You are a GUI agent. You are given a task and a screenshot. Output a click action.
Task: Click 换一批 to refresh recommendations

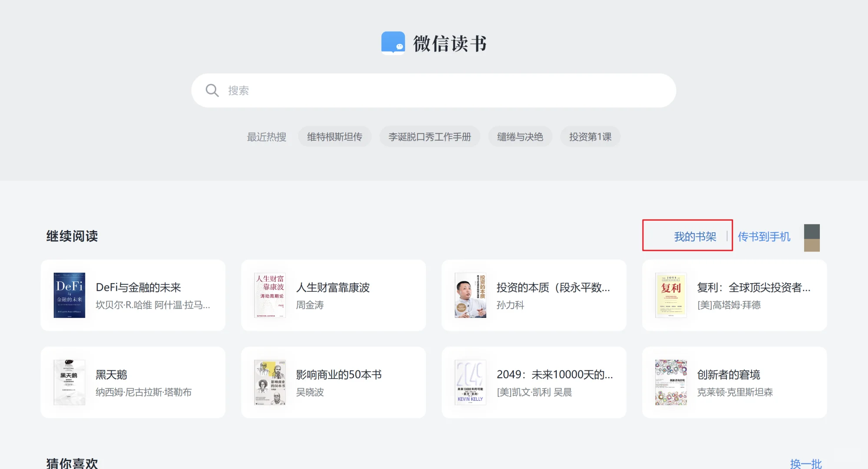click(x=806, y=463)
